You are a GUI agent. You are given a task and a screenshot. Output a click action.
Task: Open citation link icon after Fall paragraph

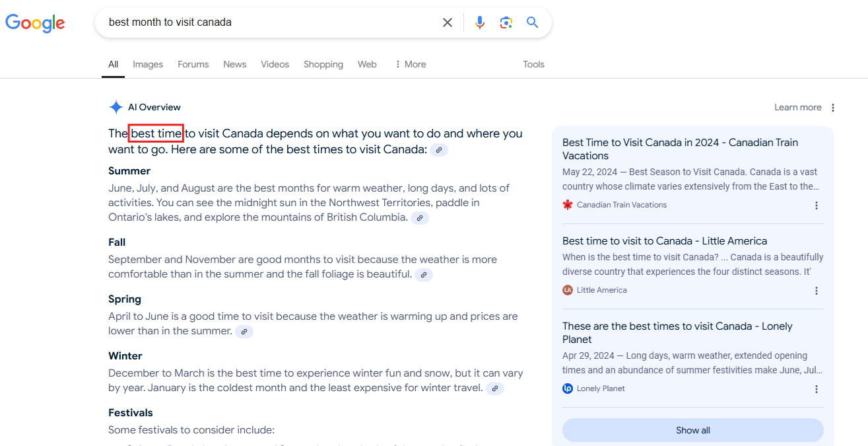[x=424, y=275]
